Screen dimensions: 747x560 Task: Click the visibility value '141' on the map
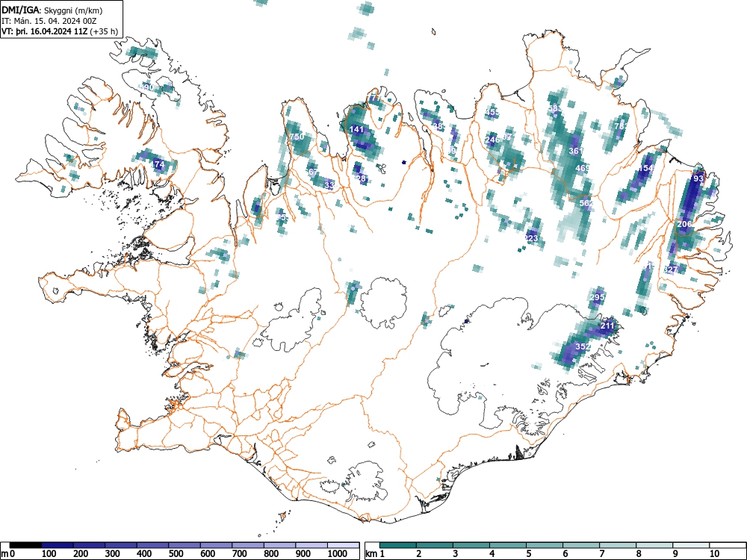[356, 129]
